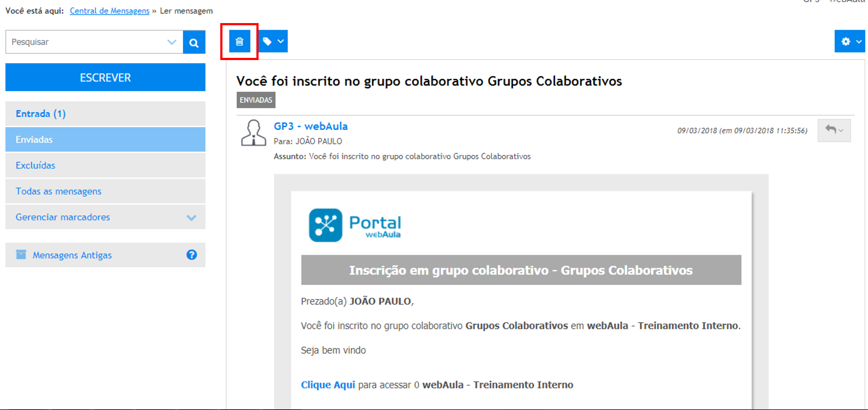
Task: Follow the Central de Mensagens breadcrumb link
Action: (x=109, y=11)
